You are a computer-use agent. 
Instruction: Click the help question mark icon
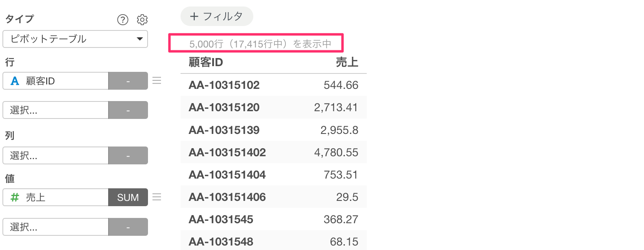click(122, 19)
